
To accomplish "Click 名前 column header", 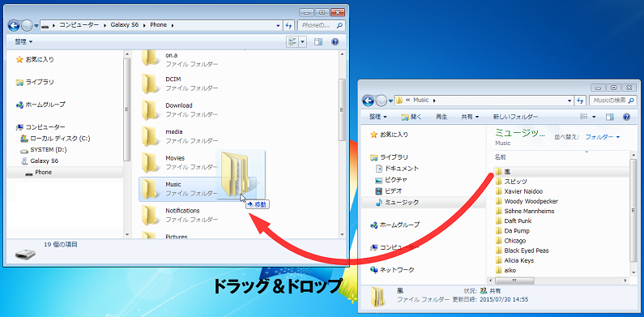I will click(x=501, y=157).
